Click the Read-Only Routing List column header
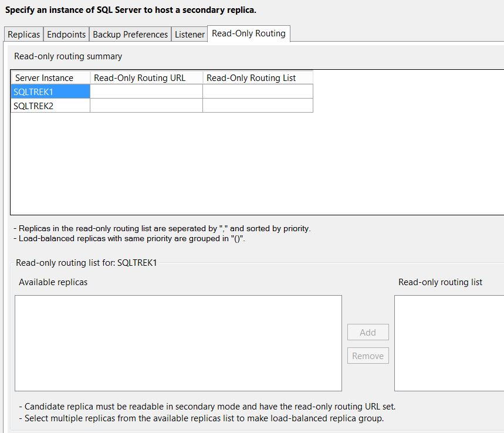The image size is (504, 433). pos(258,78)
